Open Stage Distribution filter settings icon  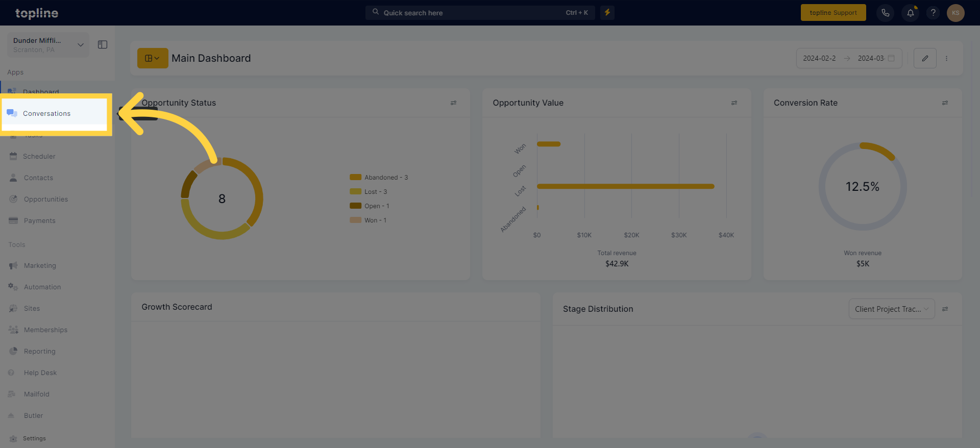(945, 309)
